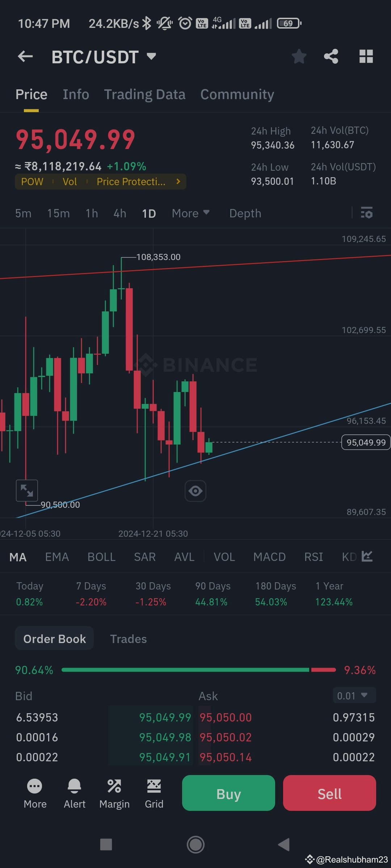
Task: Expand the More timeframes dropdown
Action: coord(191,213)
